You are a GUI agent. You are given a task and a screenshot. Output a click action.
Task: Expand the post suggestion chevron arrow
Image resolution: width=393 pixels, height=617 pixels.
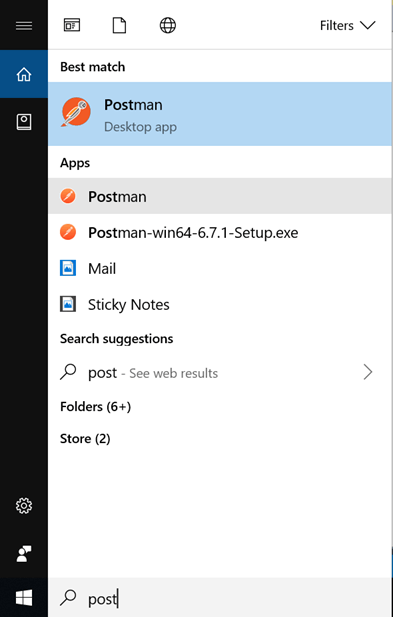click(x=368, y=372)
